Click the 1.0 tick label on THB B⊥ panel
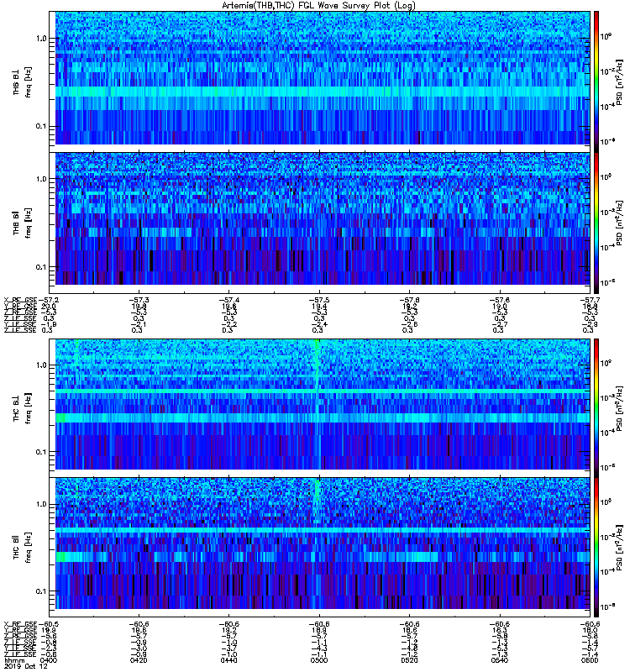Viewport: 630px width, 672px height. (x=41, y=39)
